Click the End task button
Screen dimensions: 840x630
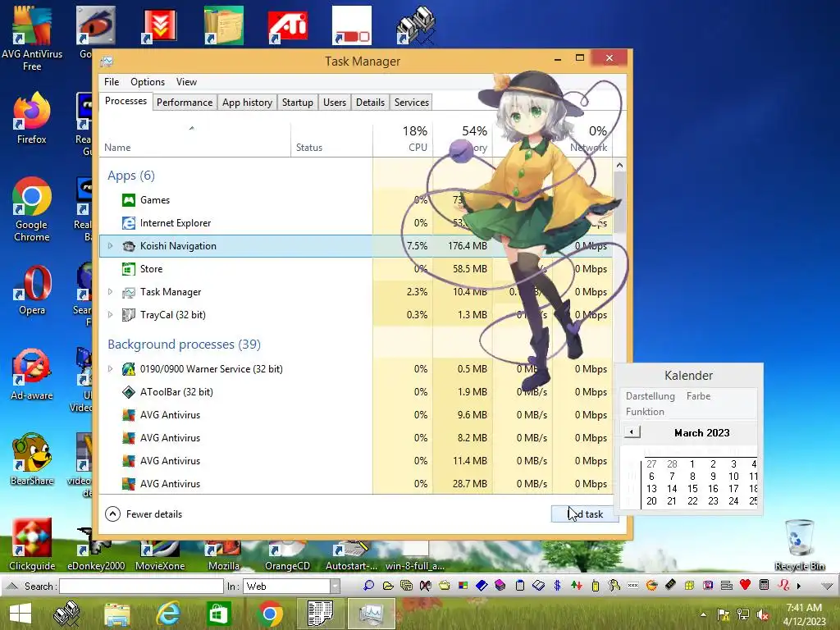pos(585,514)
